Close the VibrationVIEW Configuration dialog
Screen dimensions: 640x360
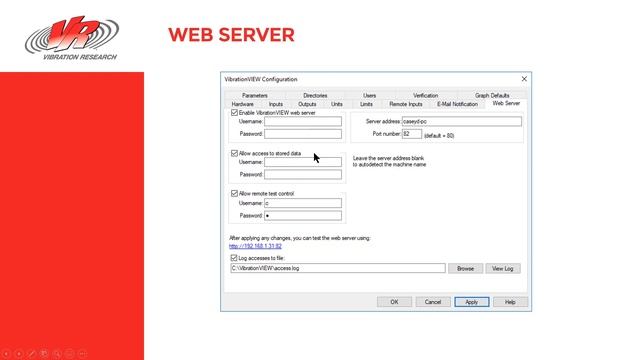coord(524,79)
